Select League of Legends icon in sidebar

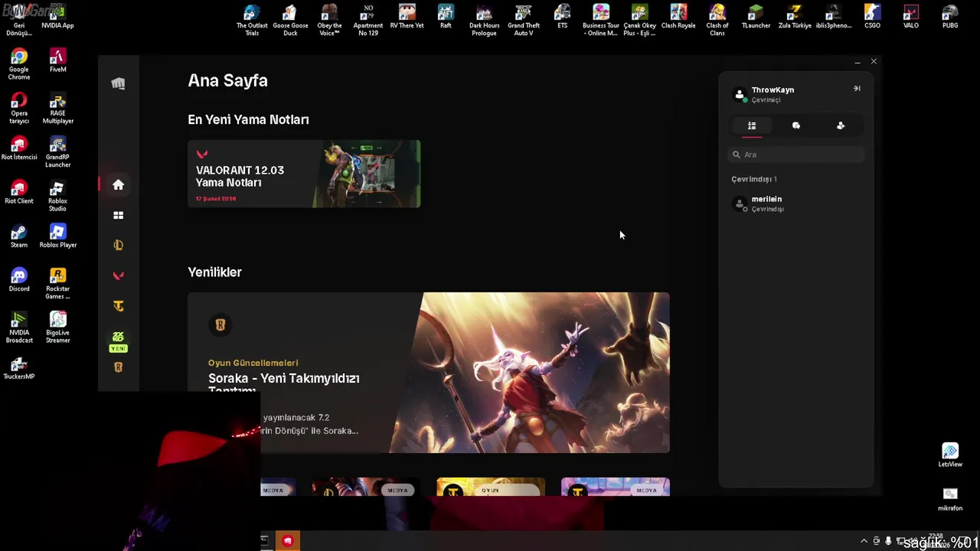pos(118,245)
